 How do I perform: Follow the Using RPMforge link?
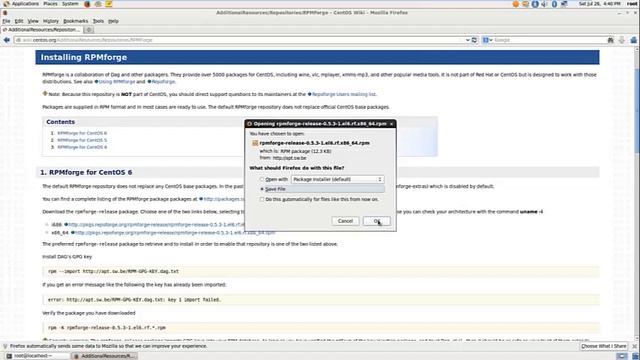[x=117, y=82]
